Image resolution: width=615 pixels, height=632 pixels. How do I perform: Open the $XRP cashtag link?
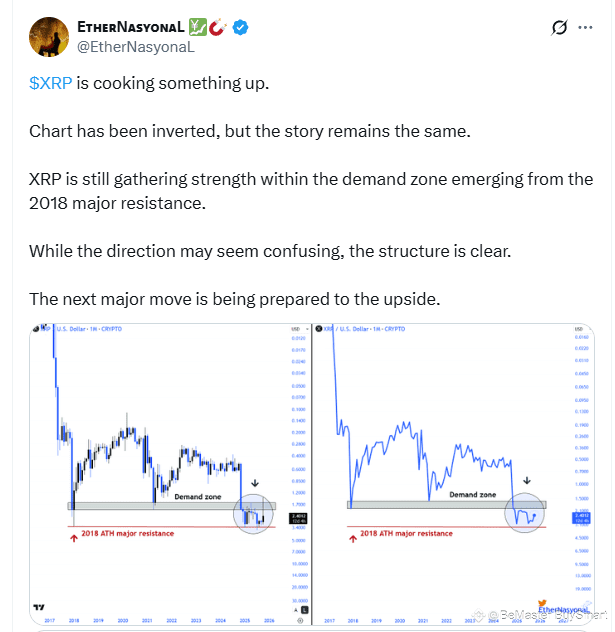[50, 83]
